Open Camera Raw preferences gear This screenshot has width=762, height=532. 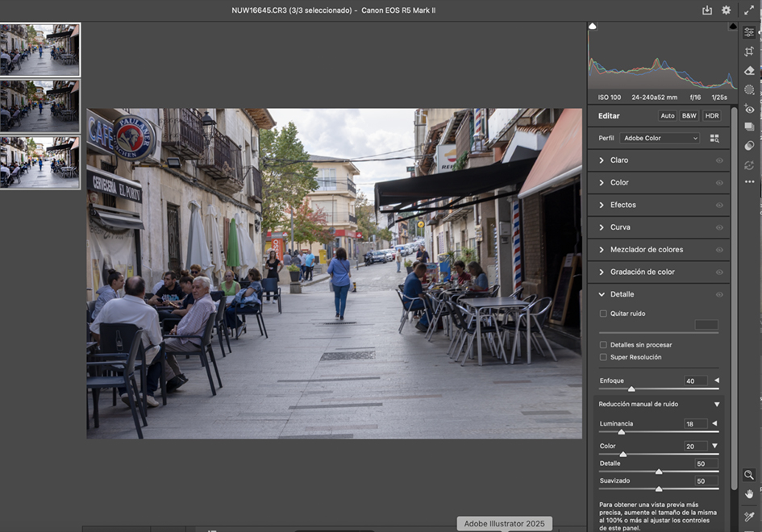click(x=726, y=10)
